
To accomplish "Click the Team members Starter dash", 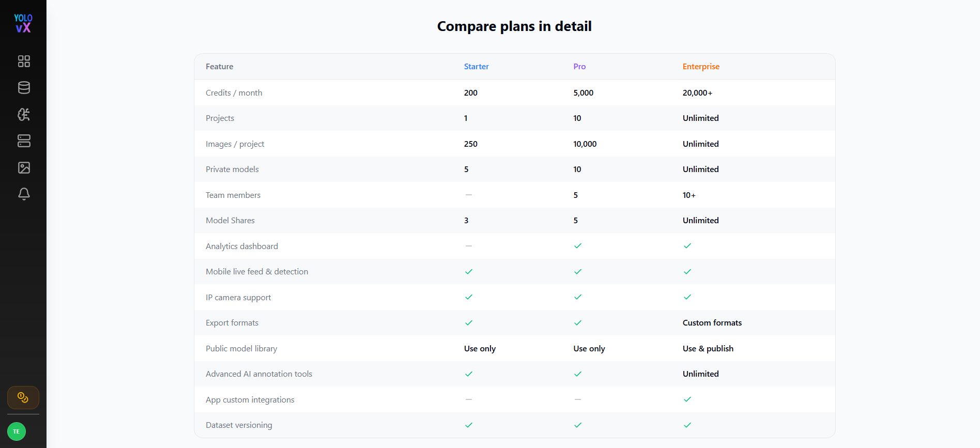I will click(469, 195).
